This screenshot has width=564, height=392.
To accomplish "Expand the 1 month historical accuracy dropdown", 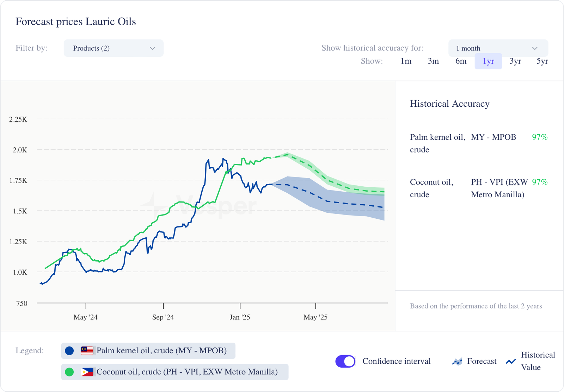I will (x=498, y=48).
